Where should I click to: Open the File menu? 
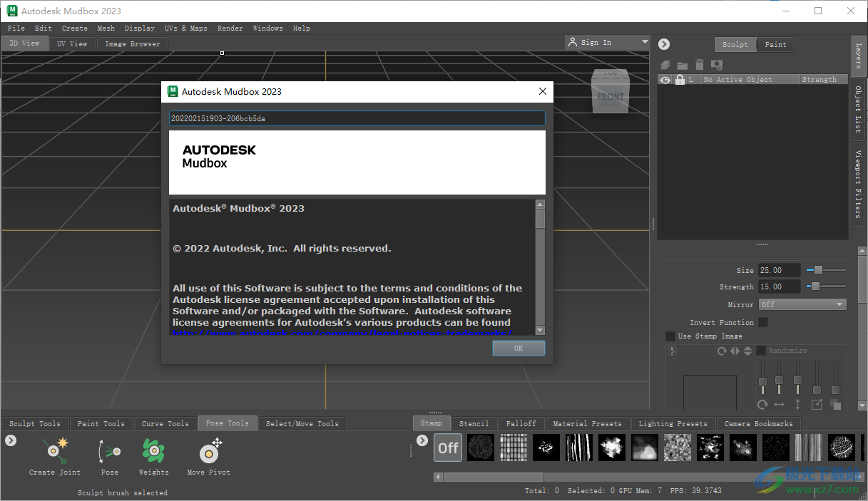(x=16, y=29)
